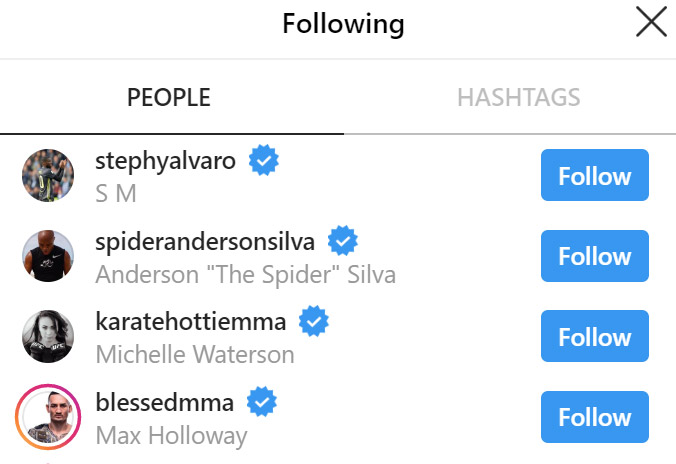The width and height of the screenshot is (676, 464).
Task: Open the karatehottiemma username link
Action: (x=191, y=322)
